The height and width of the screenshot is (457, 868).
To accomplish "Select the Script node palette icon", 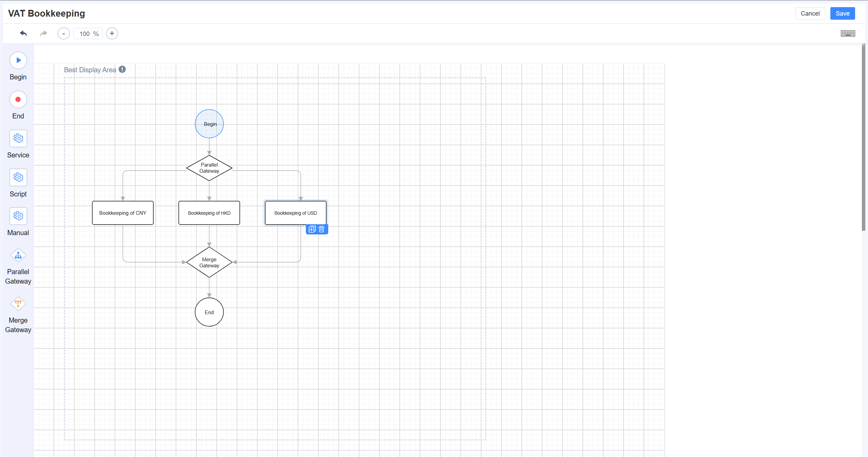I will coord(18,177).
